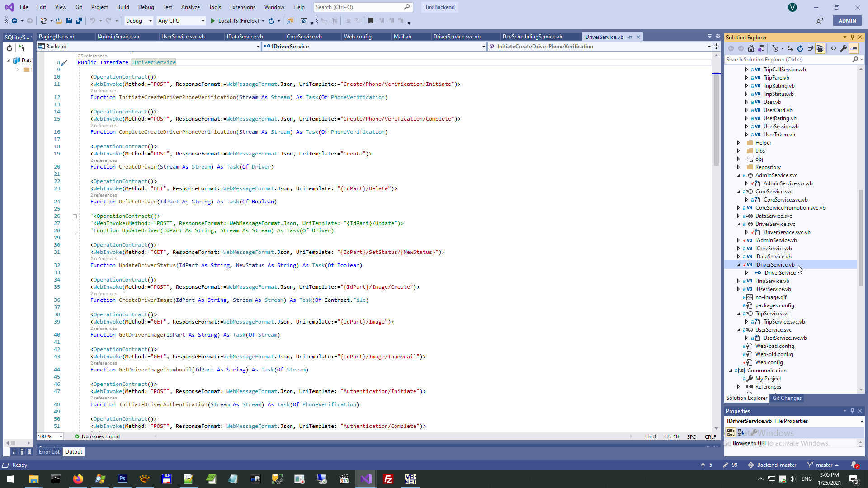The height and width of the screenshot is (488, 868).
Task: Click the bookmark icon in toolbar
Action: pos(371,21)
